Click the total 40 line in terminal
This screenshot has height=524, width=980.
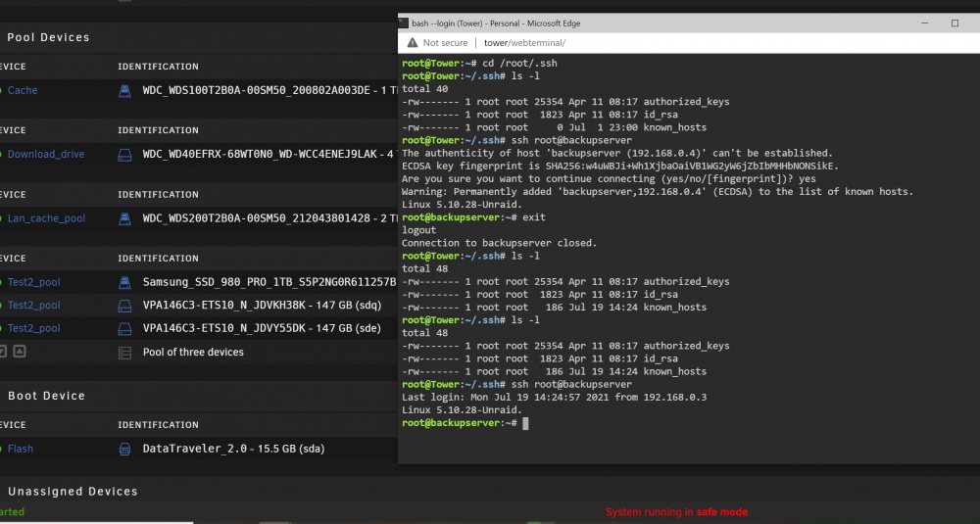[424, 89]
